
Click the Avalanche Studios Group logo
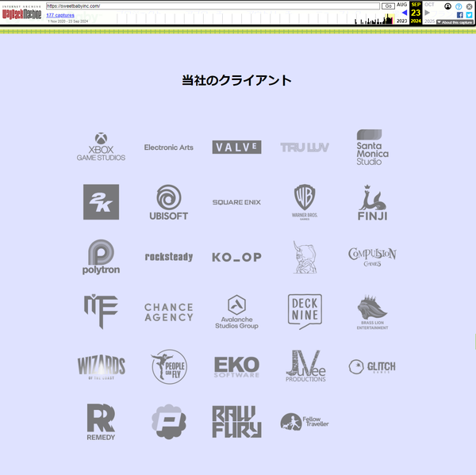click(x=236, y=312)
